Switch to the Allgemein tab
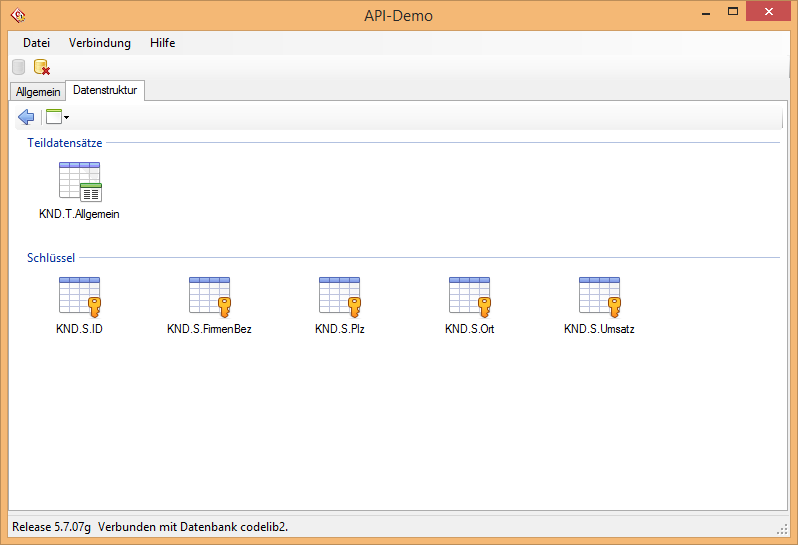This screenshot has width=798, height=545. pos(38,92)
